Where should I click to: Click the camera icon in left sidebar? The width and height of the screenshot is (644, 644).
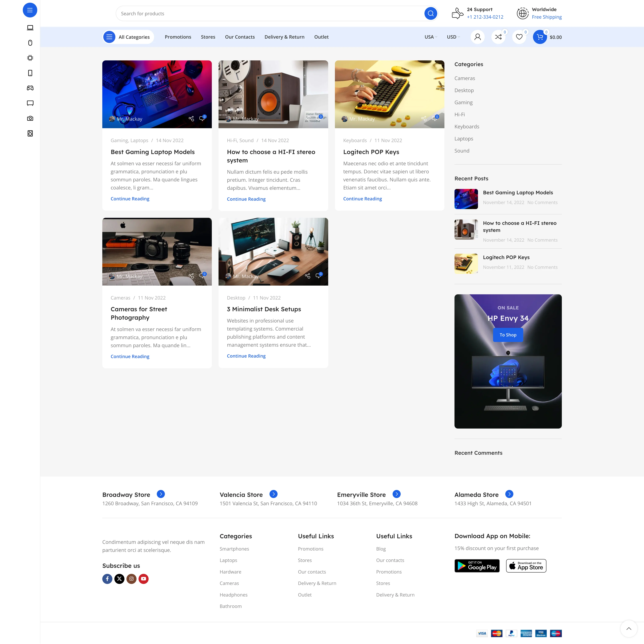point(30,118)
